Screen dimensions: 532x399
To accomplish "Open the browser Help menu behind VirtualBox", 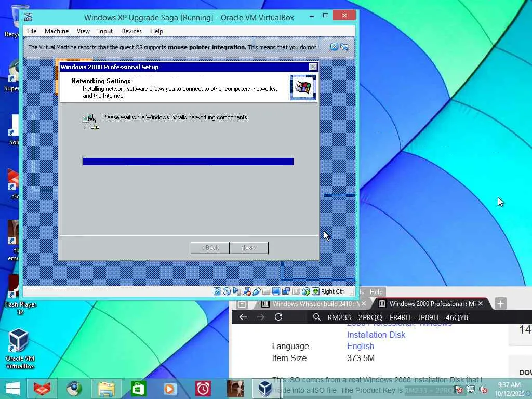I will [376, 292].
